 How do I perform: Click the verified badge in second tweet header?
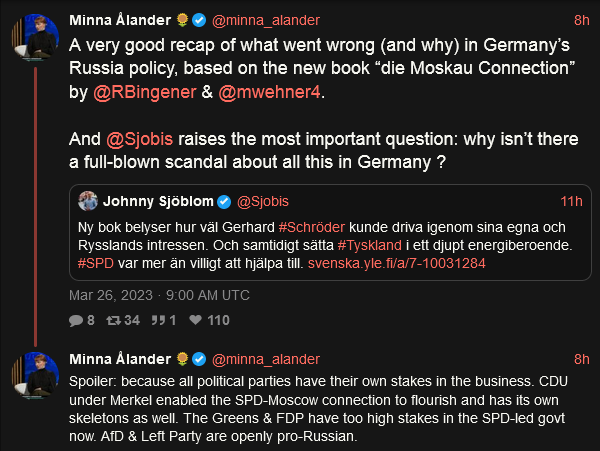pyautogui.click(x=199, y=359)
